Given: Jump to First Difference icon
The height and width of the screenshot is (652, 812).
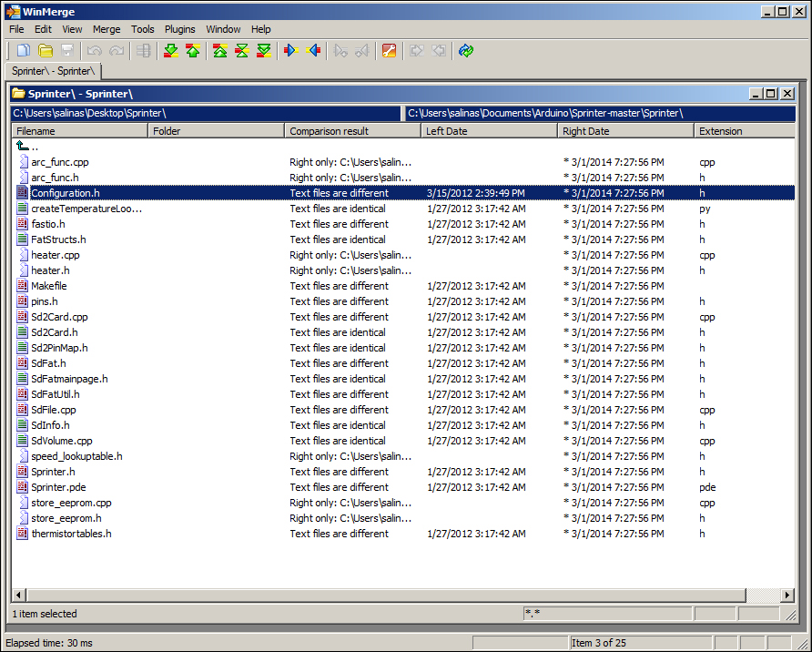Looking at the screenshot, I should [220, 51].
